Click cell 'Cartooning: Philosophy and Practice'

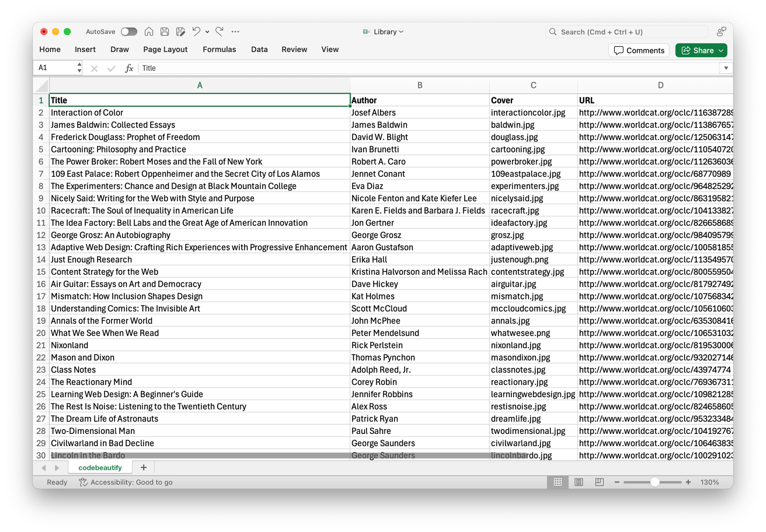199,149
